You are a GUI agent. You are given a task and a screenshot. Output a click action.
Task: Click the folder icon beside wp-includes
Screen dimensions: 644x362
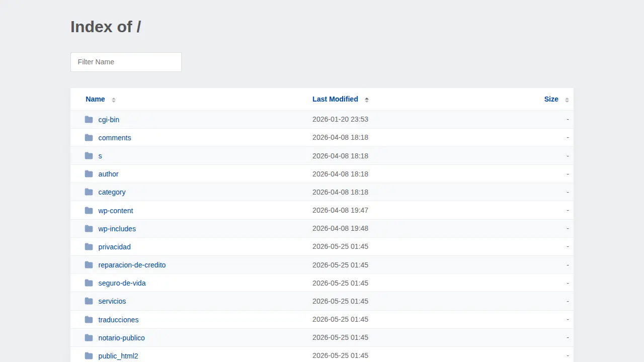click(89, 228)
